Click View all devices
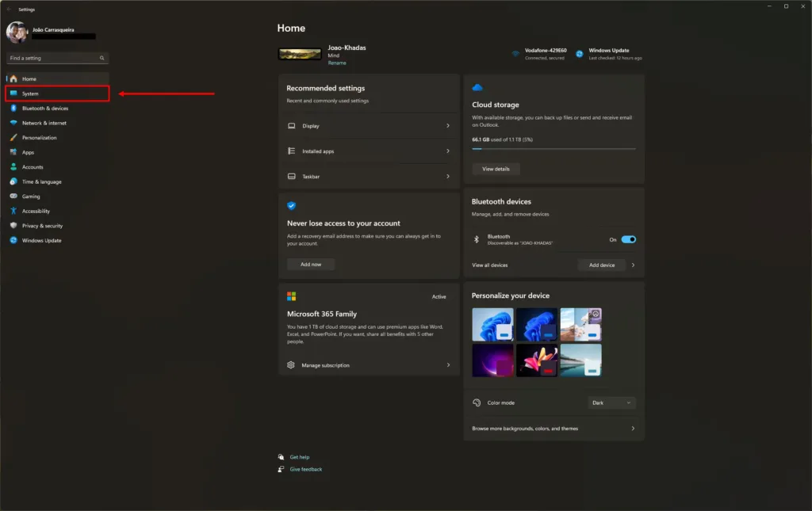Image resolution: width=812 pixels, height=511 pixels. pos(489,265)
